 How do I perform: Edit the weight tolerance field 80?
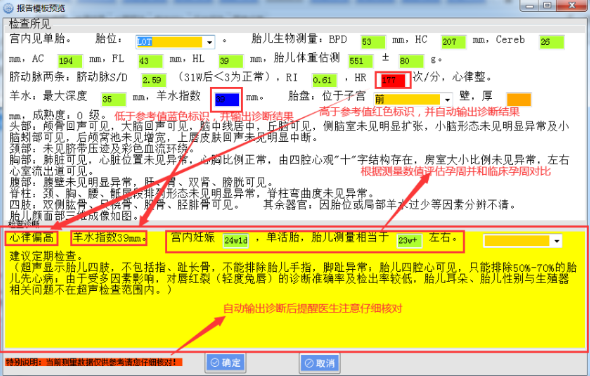[x=411, y=61]
